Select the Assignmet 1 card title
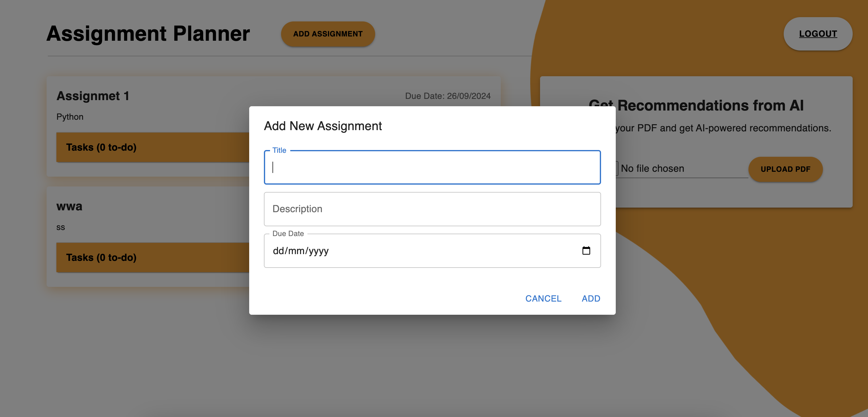Screen dimensions: 868x417 point(93,96)
